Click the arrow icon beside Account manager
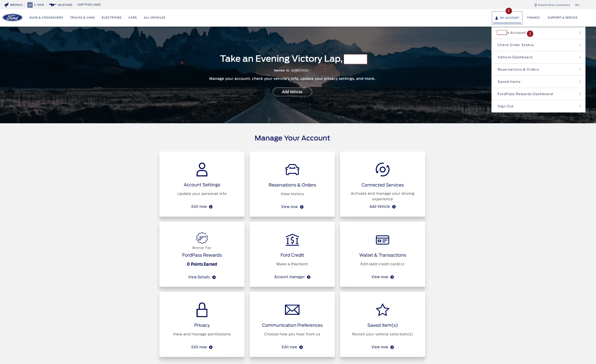The image size is (596, 364). pyautogui.click(x=309, y=277)
